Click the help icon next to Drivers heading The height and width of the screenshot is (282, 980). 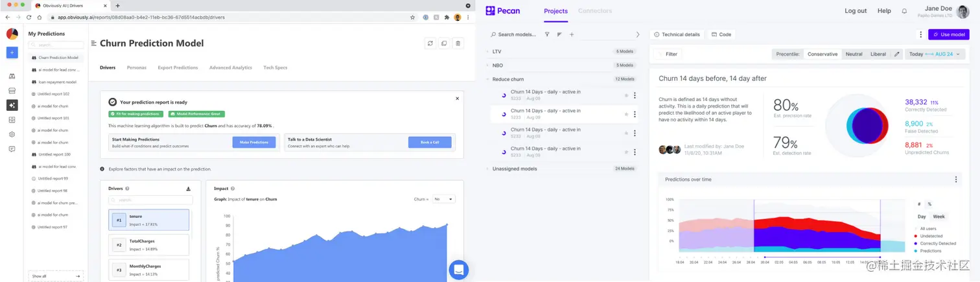(127, 189)
